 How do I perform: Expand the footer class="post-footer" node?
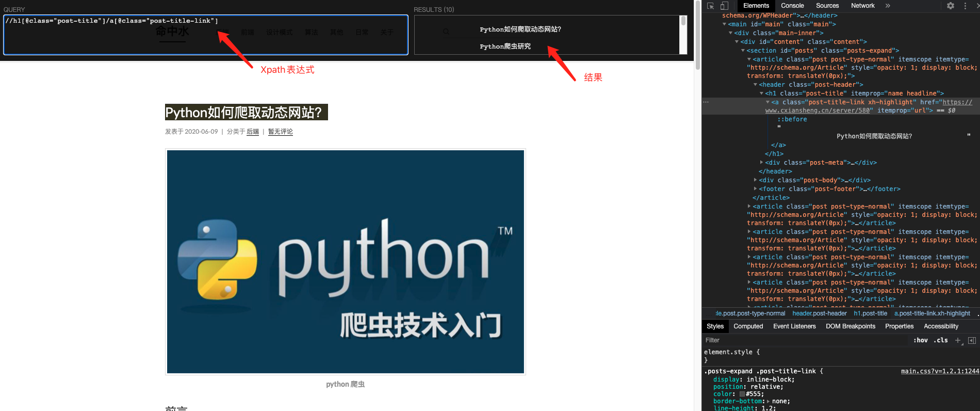point(755,189)
